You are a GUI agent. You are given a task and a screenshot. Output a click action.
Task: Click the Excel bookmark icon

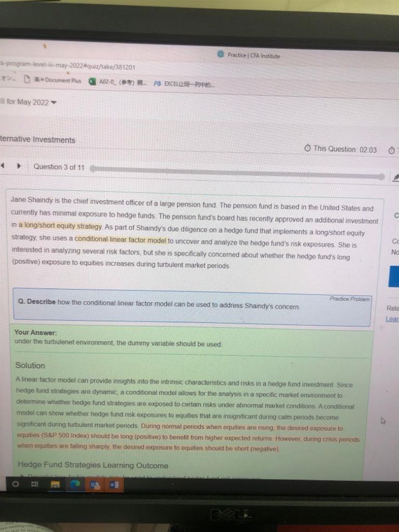(91, 82)
